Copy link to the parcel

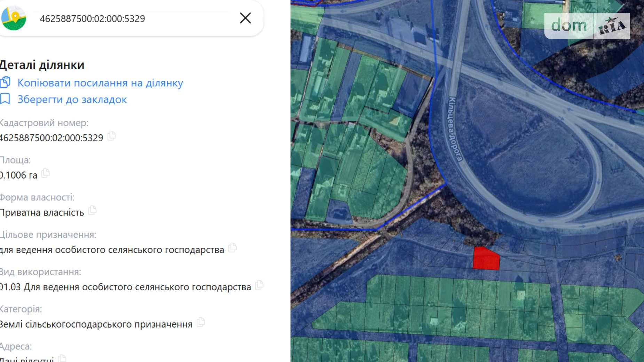click(100, 83)
